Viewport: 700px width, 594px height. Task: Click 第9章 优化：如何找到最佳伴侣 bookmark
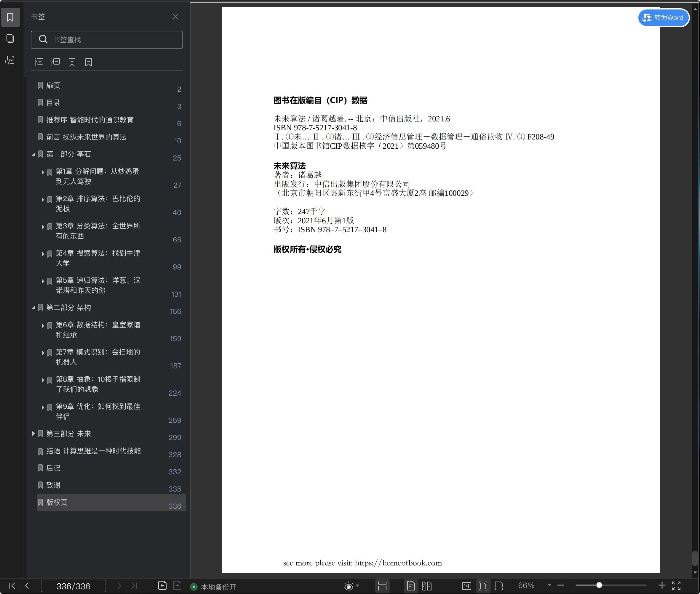coord(98,412)
